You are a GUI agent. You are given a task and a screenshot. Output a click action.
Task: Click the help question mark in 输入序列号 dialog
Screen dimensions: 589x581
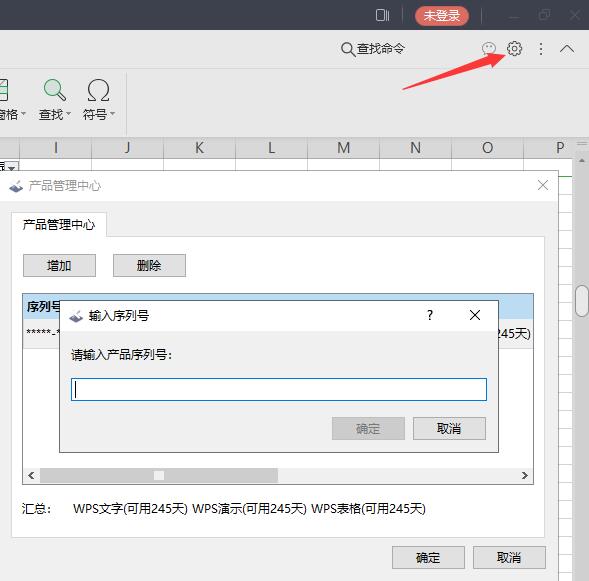click(x=430, y=315)
